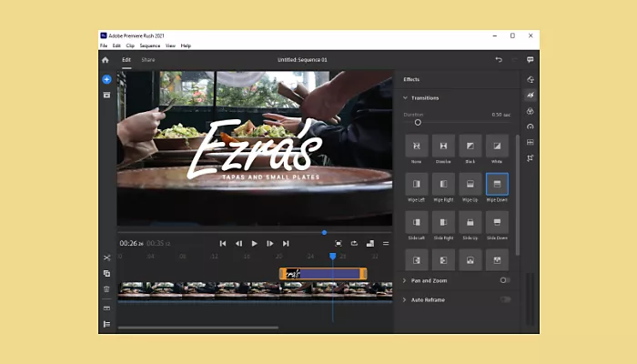Open the Edit menu in the menu bar
This screenshot has width=637, height=364.
click(x=116, y=45)
